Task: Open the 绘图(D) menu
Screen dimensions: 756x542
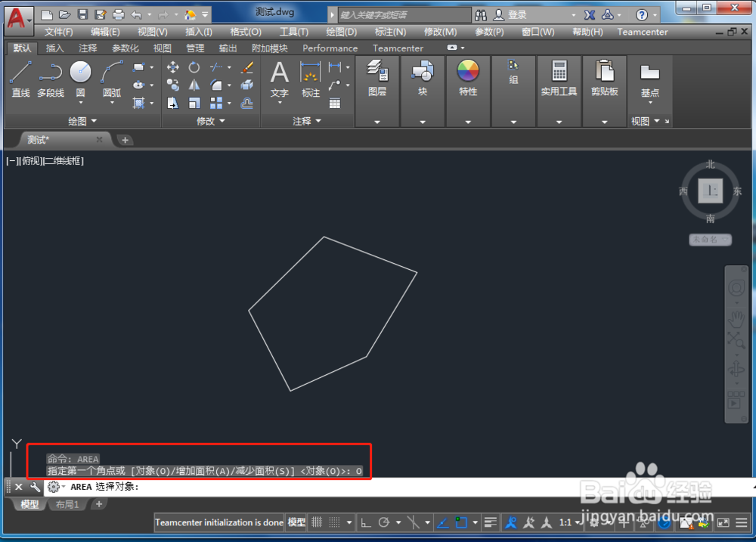Action: pyautogui.click(x=342, y=32)
